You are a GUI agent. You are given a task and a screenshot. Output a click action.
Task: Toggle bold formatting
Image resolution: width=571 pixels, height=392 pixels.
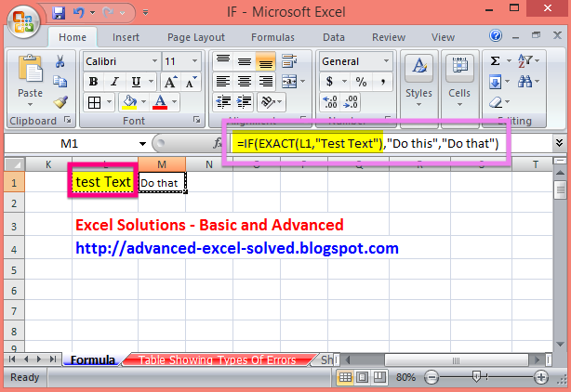click(93, 82)
